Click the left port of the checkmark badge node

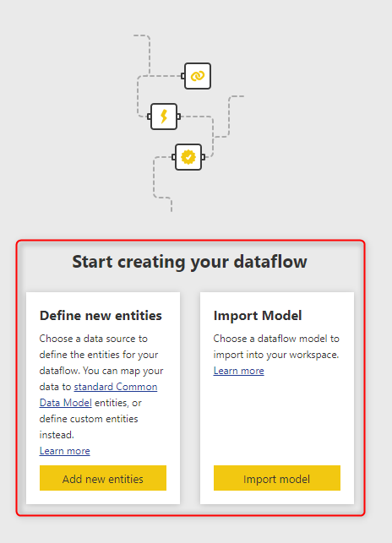tap(174, 157)
